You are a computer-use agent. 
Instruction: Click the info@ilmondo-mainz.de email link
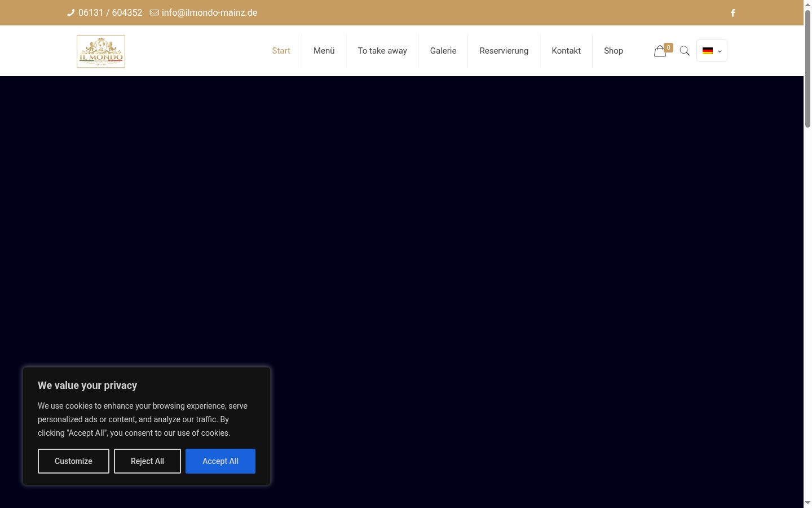coord(209,13)
